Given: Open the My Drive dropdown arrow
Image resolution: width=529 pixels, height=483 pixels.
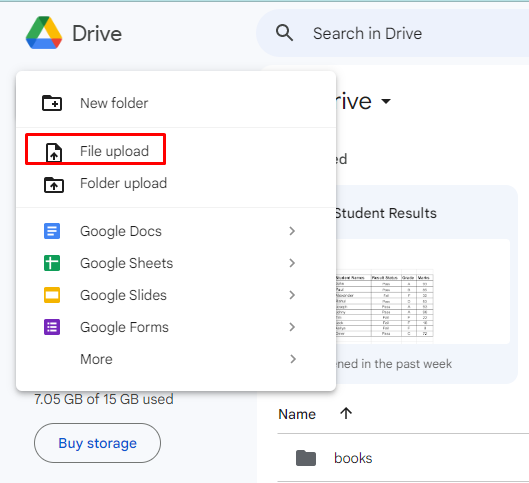Looking at the screenshot, I should pyautogui.click(x=386, y=101).
